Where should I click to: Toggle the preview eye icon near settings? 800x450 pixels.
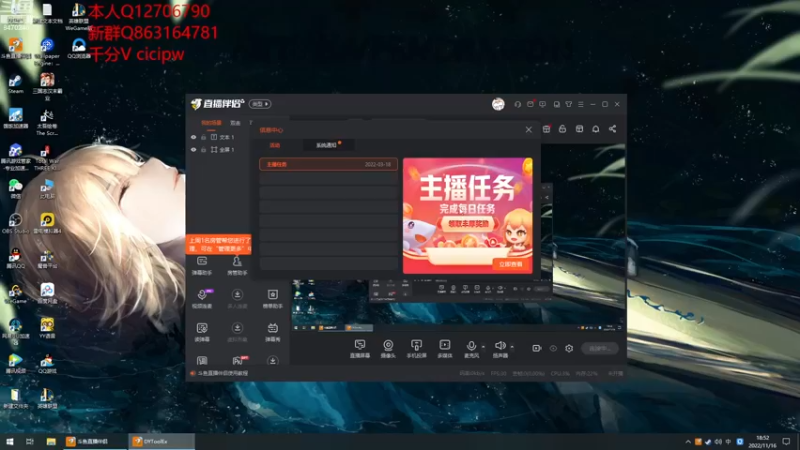click(553, 348)
